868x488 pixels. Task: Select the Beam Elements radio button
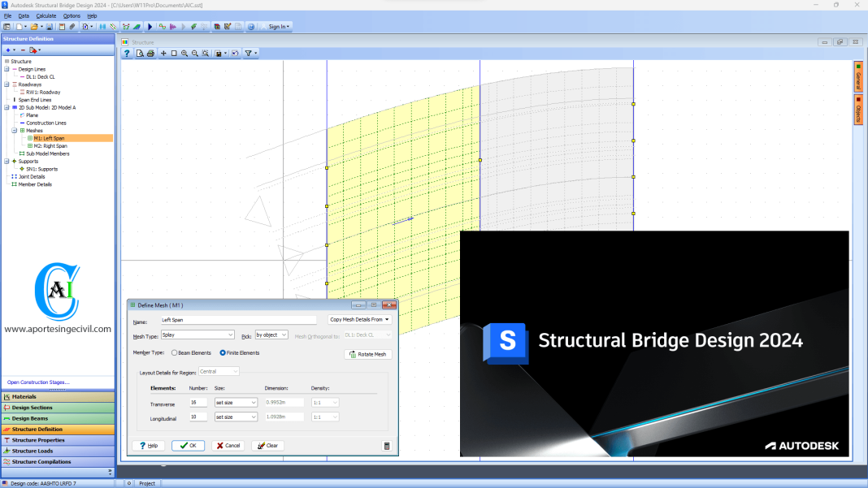[174, 352]
